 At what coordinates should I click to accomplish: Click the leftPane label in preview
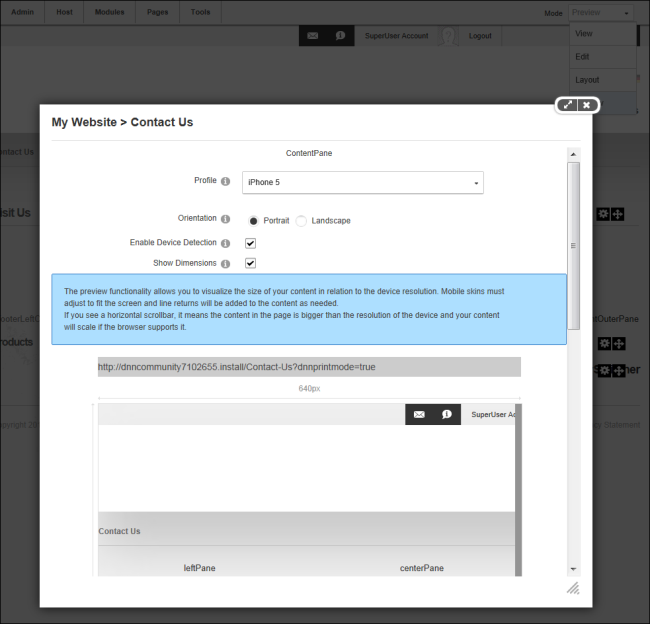199,568
